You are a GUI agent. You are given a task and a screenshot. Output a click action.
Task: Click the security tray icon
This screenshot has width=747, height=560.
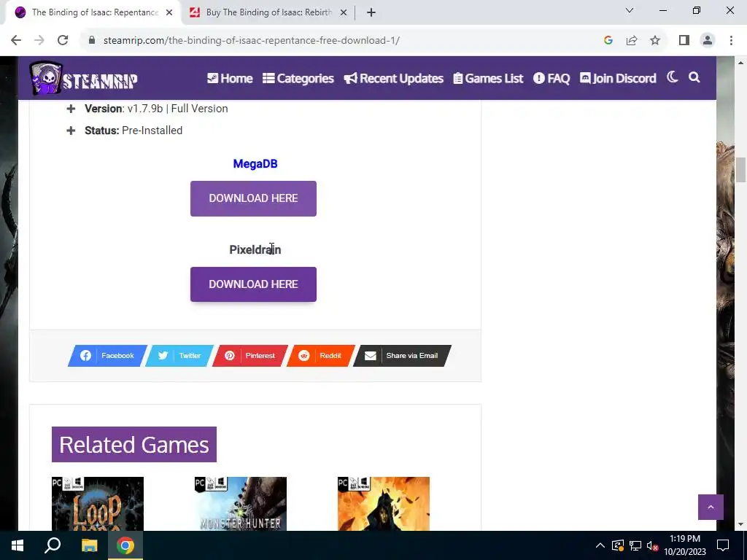point(618,545)
